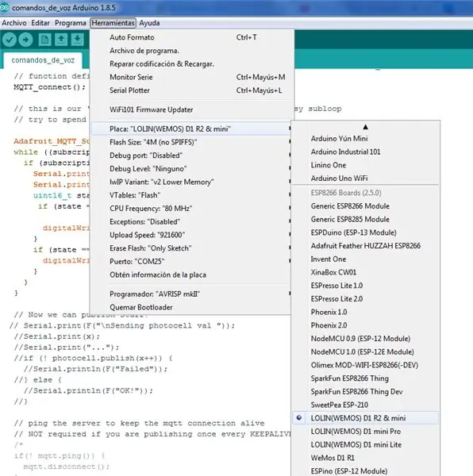The image size is (473, 476).
Task: Select Generic ESP8266 Module
Action: tap(366, 206)
